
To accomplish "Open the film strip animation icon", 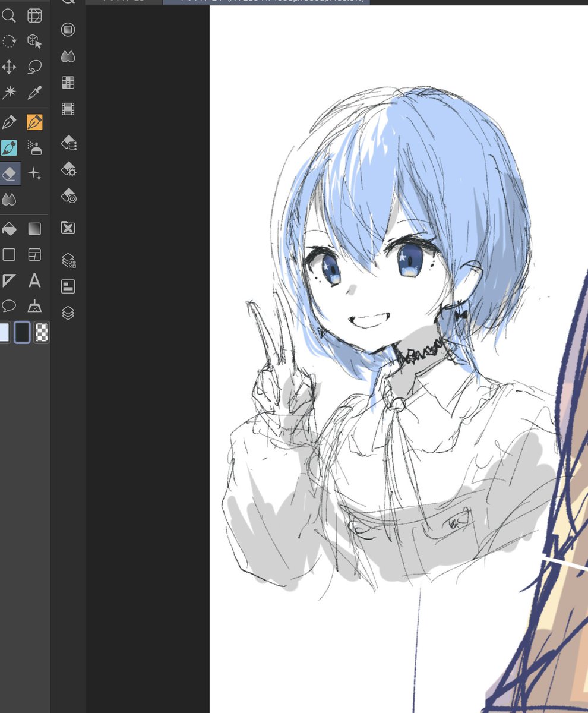I will [68, 109].
